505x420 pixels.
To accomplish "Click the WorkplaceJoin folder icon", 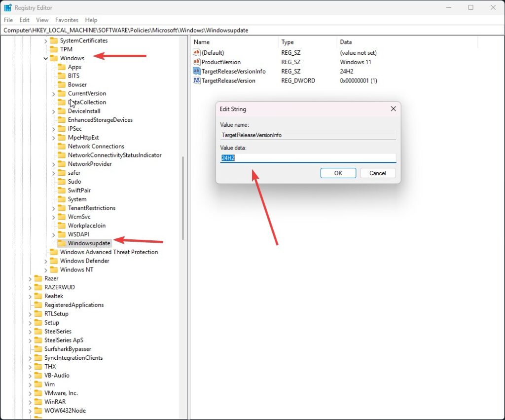I will pos(62,226).
